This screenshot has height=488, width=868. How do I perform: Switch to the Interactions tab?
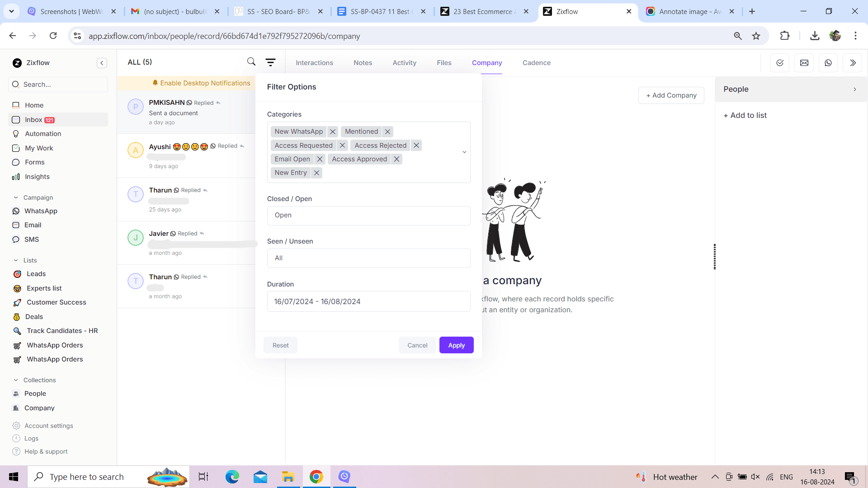tap(314, 63)
